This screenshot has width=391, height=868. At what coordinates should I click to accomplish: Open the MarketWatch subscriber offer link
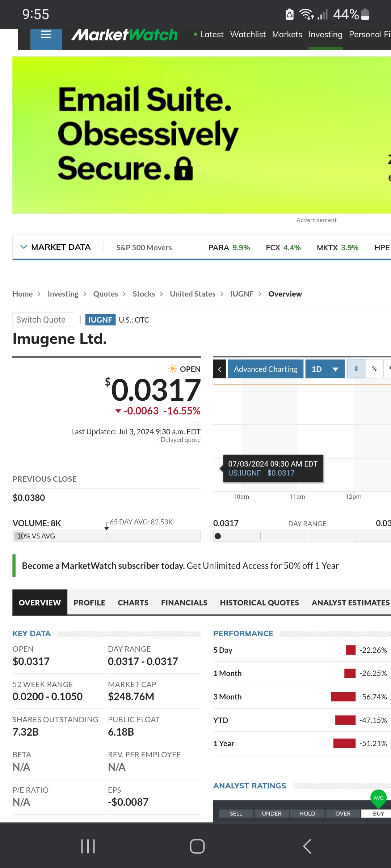click(180, 566)
